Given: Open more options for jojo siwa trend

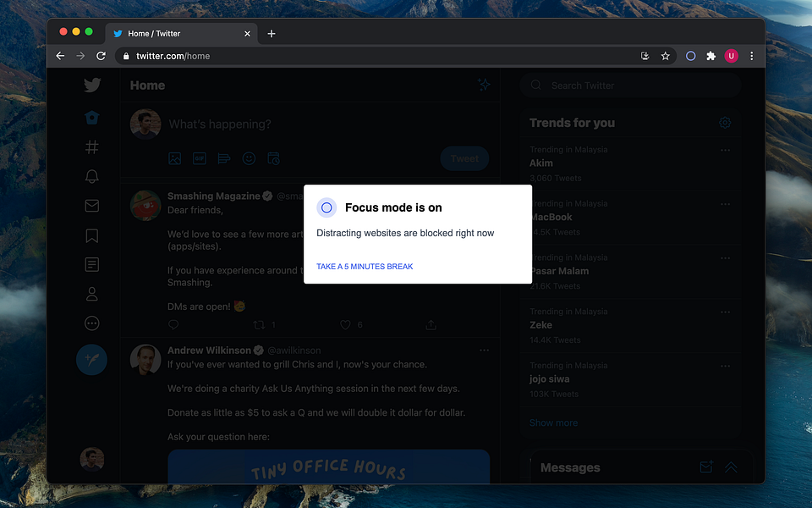Looking at the screenshot, I should pyautogui.click(x=725, y=366).
